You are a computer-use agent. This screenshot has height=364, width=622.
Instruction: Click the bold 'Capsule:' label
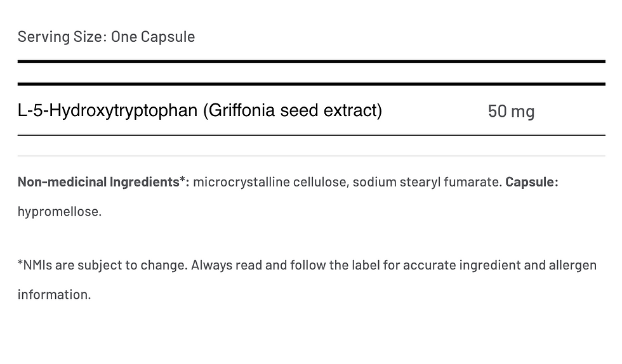[x=532, y=182]
